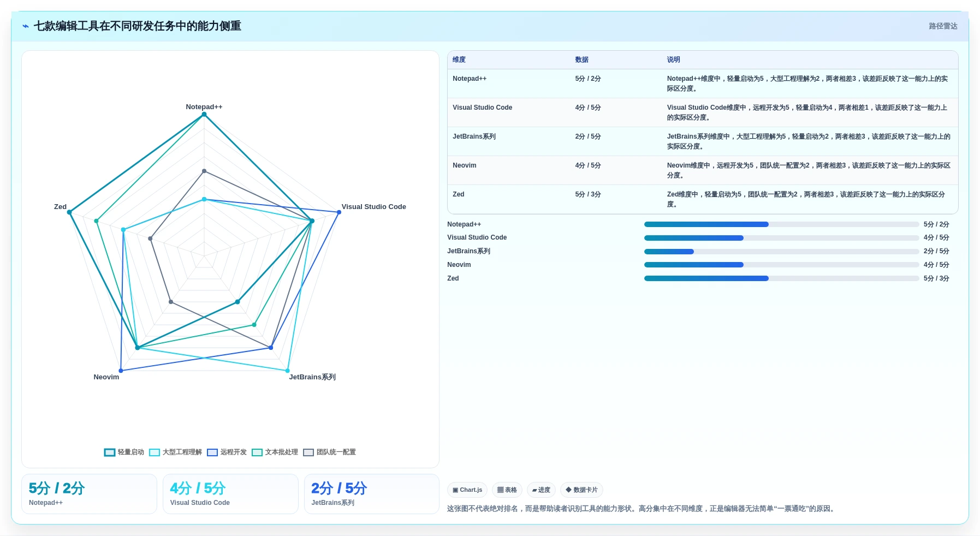
Task: Toggle the 远程开发 legend series
Action: pos(227,452)
